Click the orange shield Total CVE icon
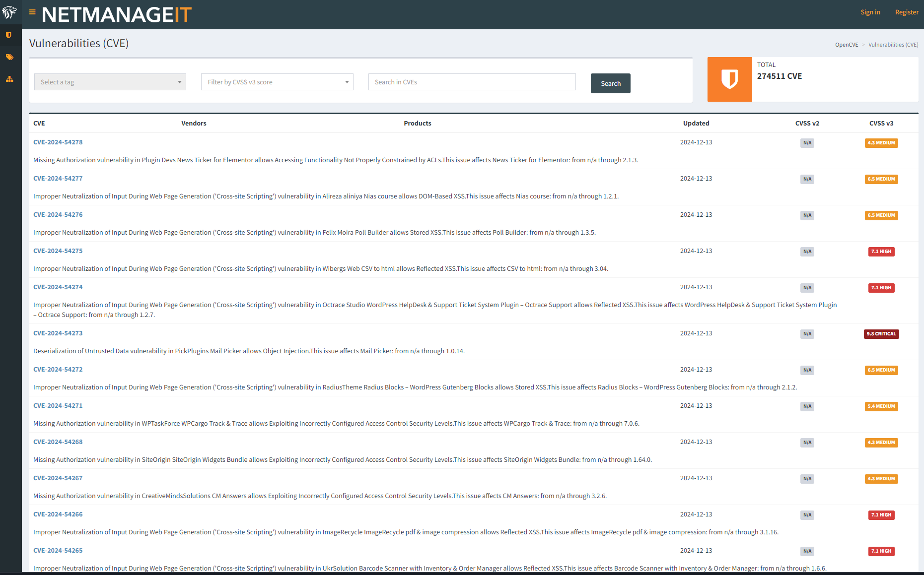The height and width of the screenshot is (575, 924). coord(729,79)
